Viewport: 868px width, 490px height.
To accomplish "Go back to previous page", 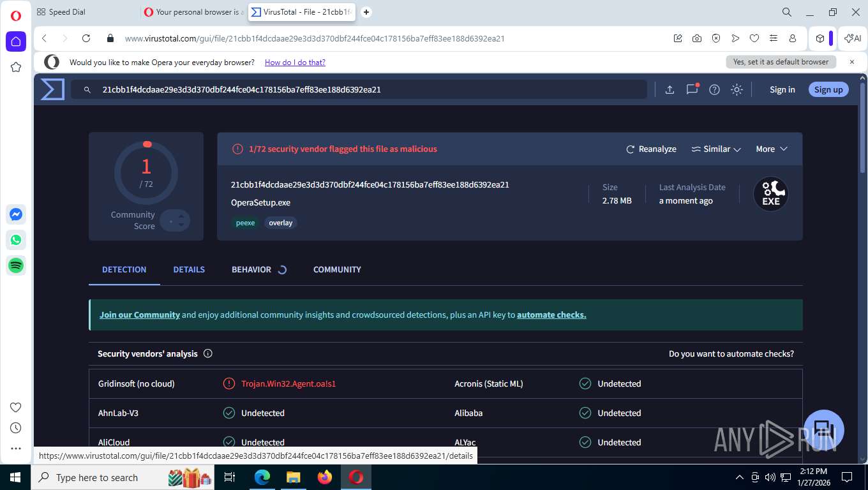I will coord(44,38).
